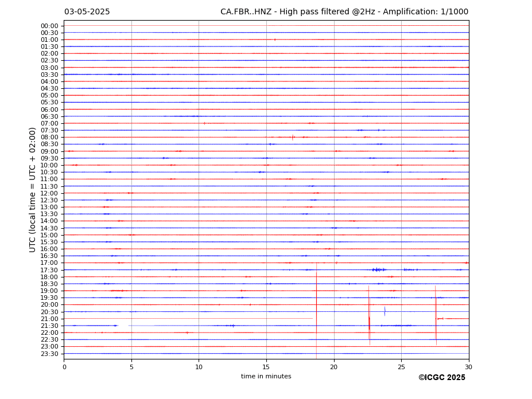Viewport: 532px width, 399px height.
Task: Click the 21:00 time row label
Action: pyautogui.click(x=49, y=319)
